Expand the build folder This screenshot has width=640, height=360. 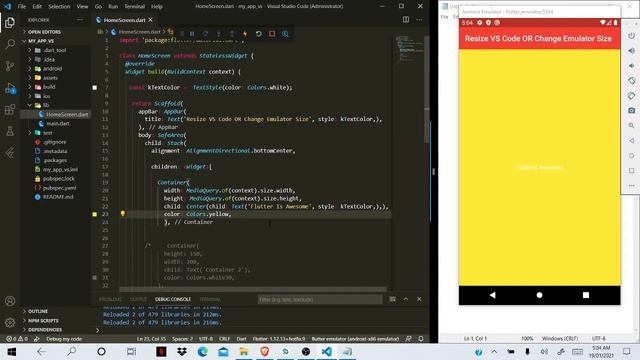49,87
